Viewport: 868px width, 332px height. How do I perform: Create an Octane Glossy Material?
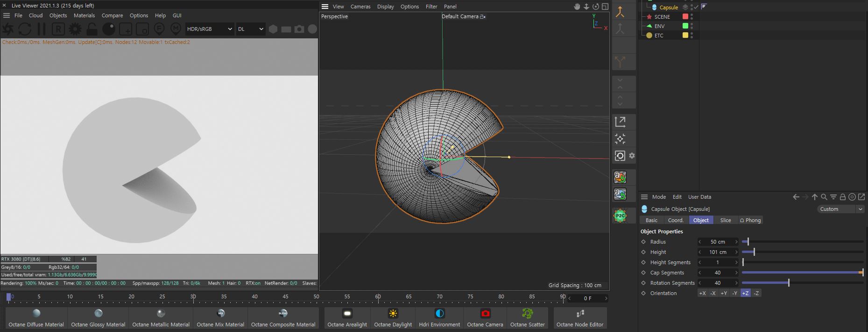coord(98,318)
